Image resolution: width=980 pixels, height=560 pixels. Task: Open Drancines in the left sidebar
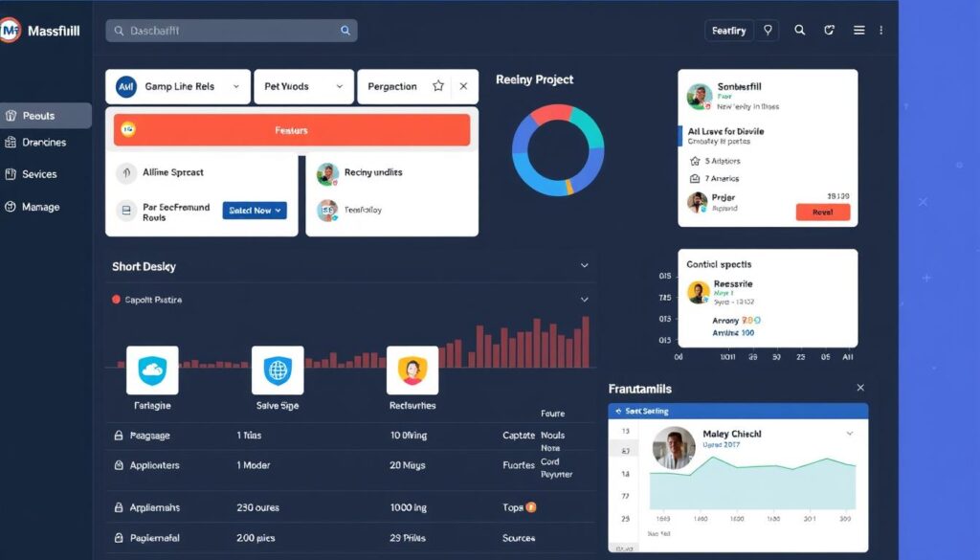[45, 143]
